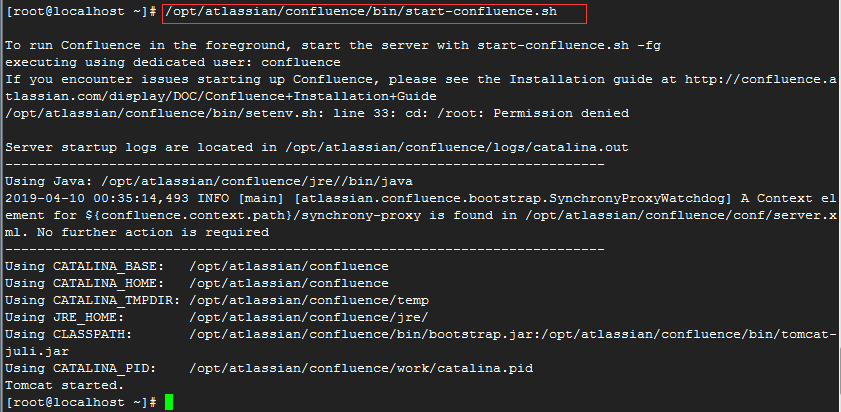841x412 pixels.
Task: Click the 'Using CATALINA_HOME:' path value
Action: click(289, 283)
